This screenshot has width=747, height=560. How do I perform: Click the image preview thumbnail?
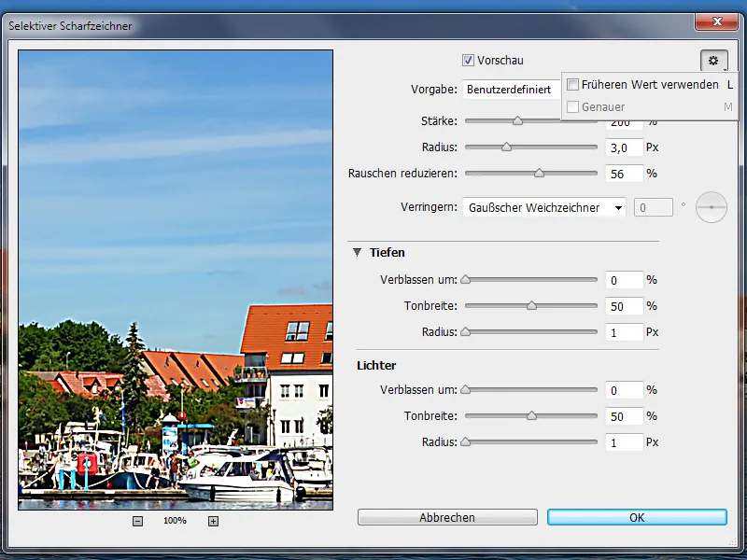(176, 280)
